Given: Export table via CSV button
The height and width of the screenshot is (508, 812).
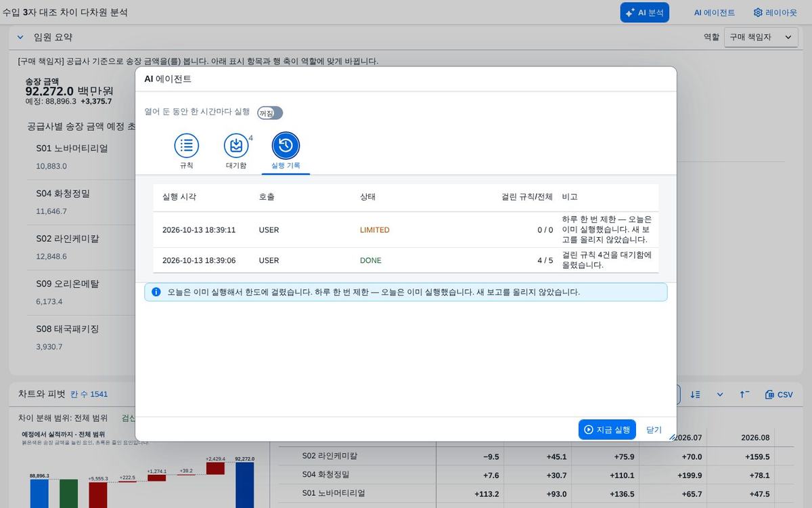Looking at the screenshot, I should 779,394.
